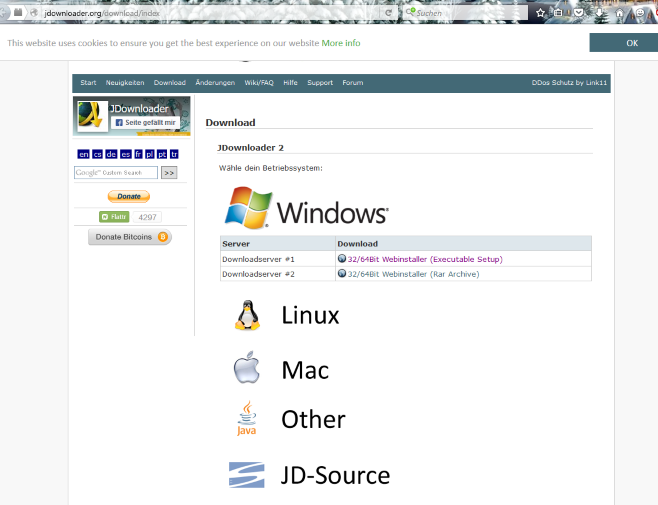Viewport: 658px width, 505px height.
Task: Bookmark this page with the star icon
Action: click(x=540, y=13)
